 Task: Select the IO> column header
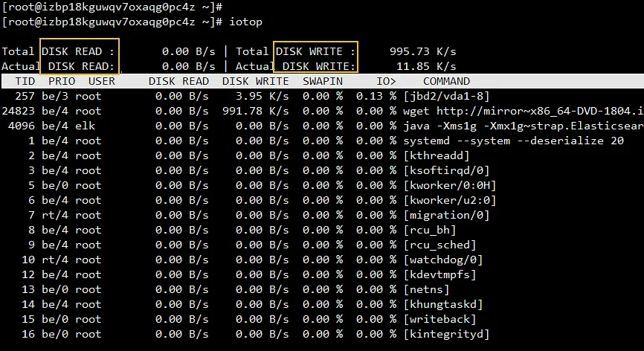click(x=385, y=81)
